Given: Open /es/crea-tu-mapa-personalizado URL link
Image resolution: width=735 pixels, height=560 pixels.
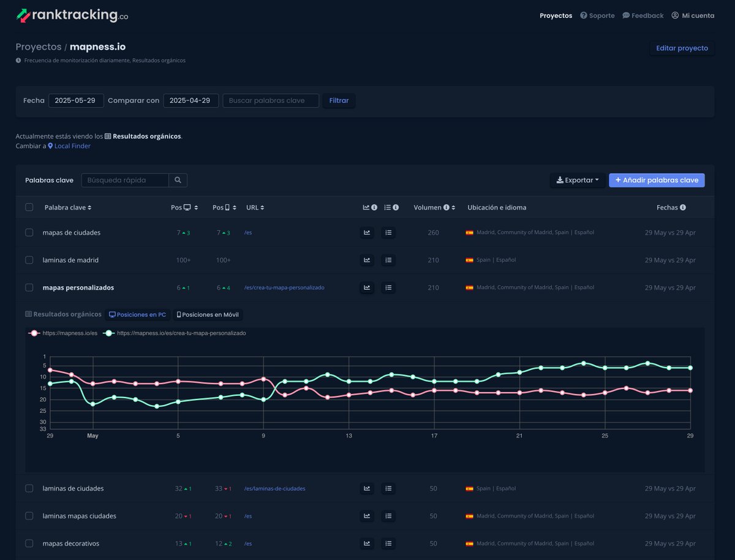Looking at the screenshot, I should (284, 287).
